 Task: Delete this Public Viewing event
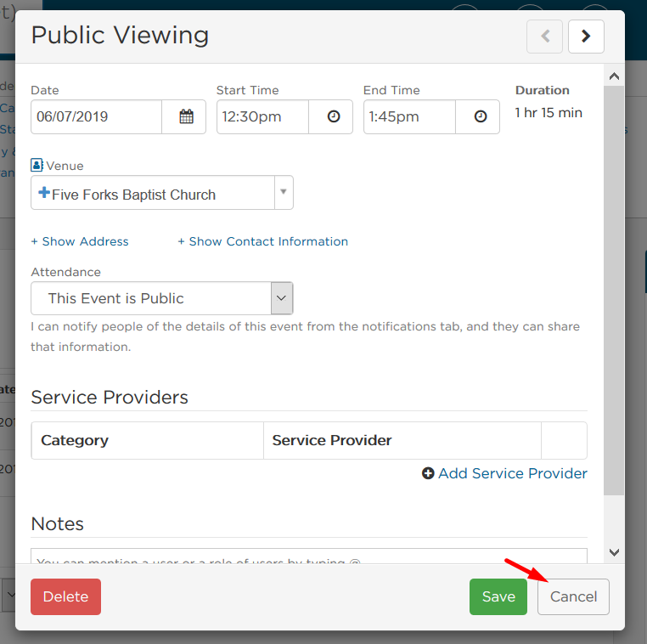pos(65,596)
